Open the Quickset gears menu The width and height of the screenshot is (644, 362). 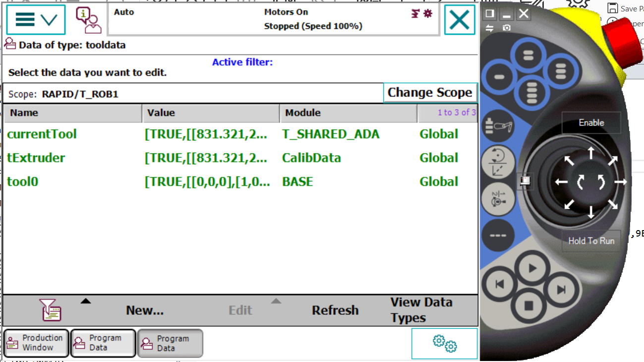[x=444, y=343]
